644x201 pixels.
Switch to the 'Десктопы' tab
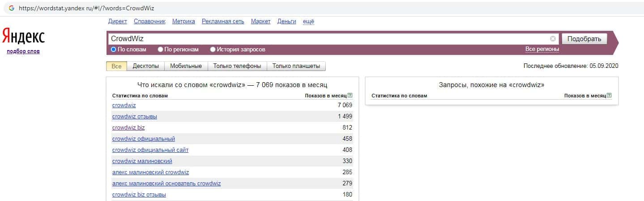[x=145, y=66]
